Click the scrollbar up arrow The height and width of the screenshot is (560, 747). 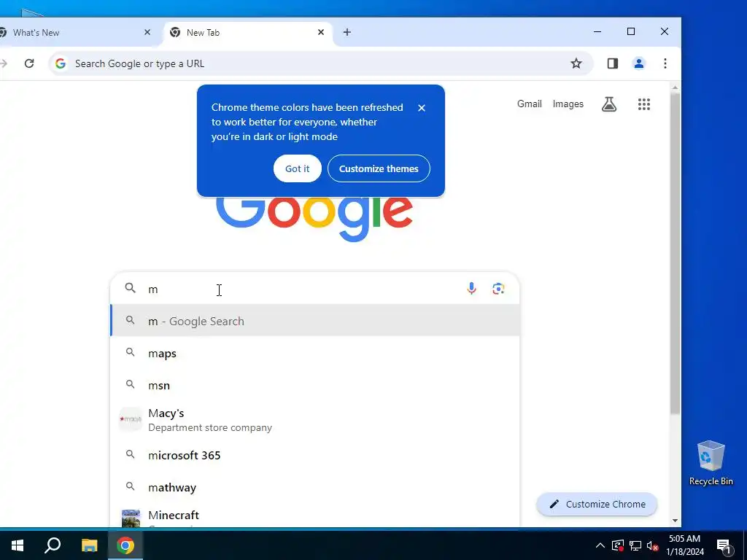[675, 87]
